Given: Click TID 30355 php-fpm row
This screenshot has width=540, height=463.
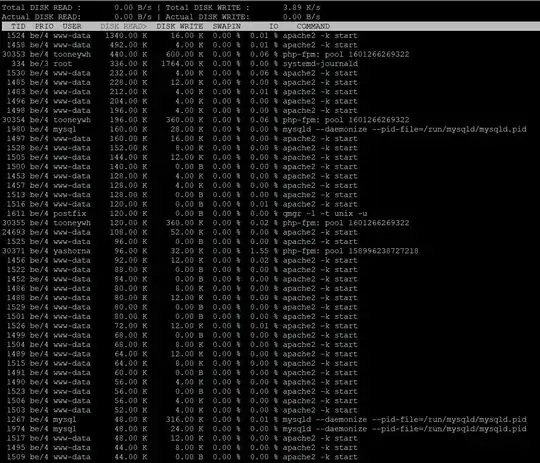Looking at the screenshot, I should (x=13, y=223).
